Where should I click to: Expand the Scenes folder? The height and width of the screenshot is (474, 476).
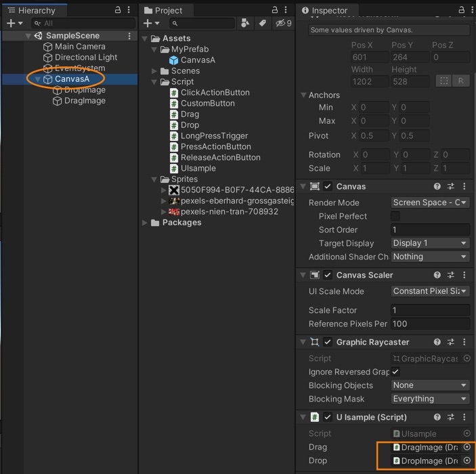(x=154, y=71)
